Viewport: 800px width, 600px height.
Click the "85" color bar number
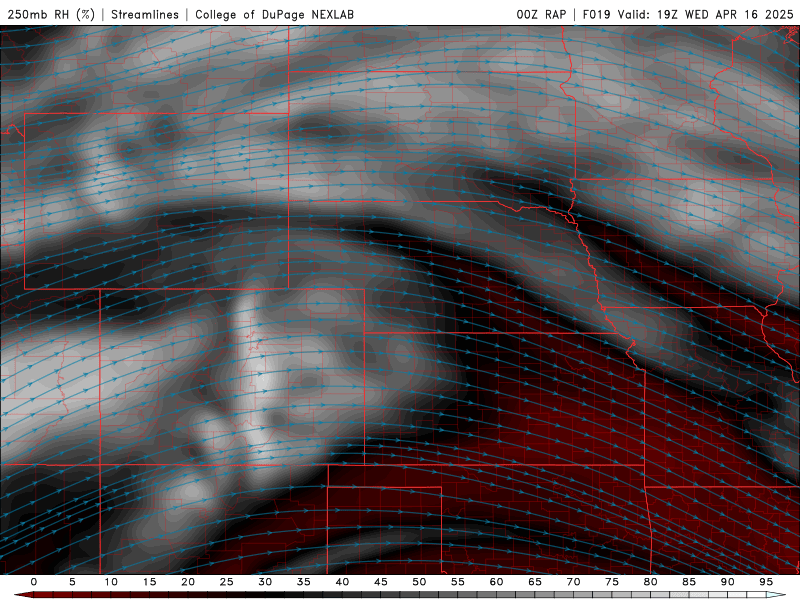click(x=689, y=582)
